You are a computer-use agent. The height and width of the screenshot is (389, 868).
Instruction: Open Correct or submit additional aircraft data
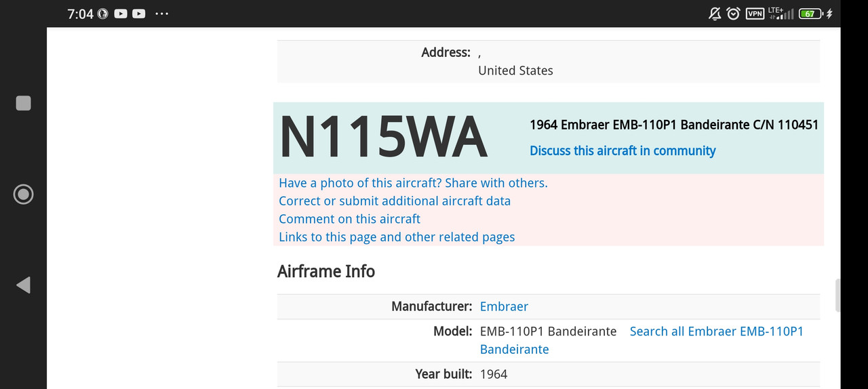[395, 201]
